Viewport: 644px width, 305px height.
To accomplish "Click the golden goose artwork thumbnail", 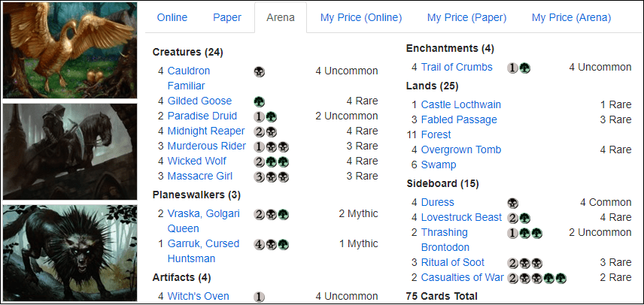I will pos(68,50).
